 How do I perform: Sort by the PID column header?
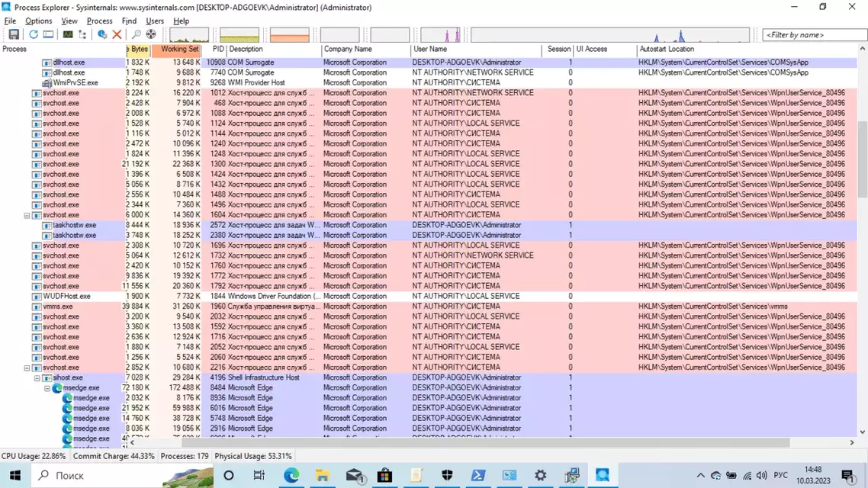coord(214,50)
